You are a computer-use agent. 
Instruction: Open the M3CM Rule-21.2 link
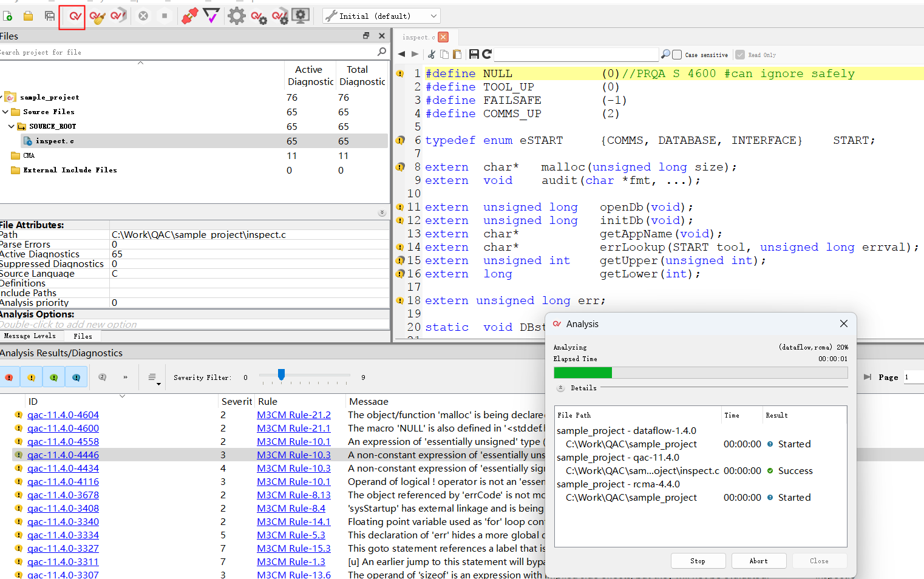pyautogui.click(x=293, y=415)
